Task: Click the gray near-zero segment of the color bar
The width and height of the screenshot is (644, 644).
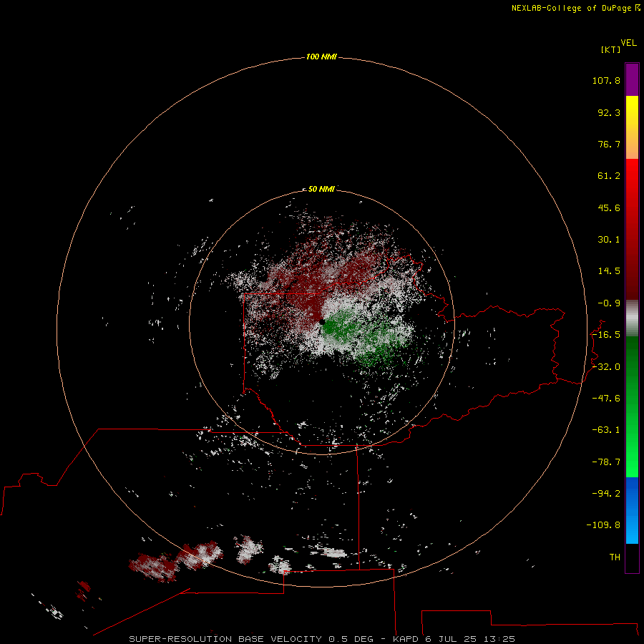Action: coord(632,318)
